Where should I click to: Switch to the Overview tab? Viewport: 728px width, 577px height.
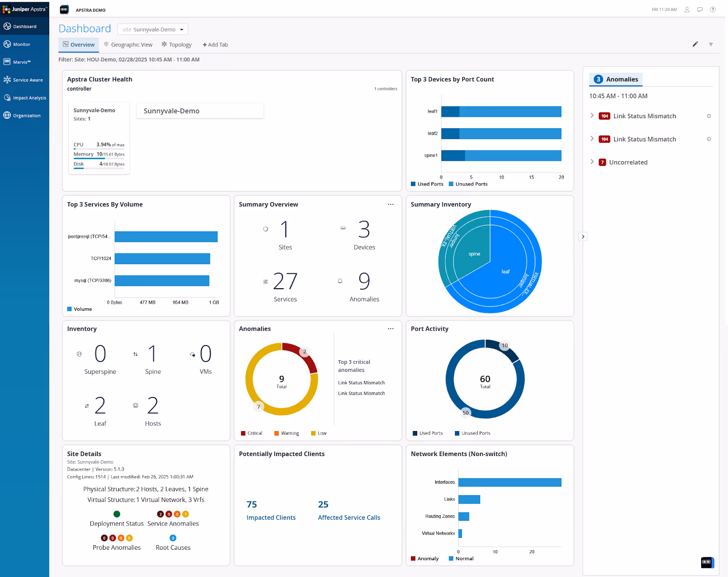pos(78,45)
